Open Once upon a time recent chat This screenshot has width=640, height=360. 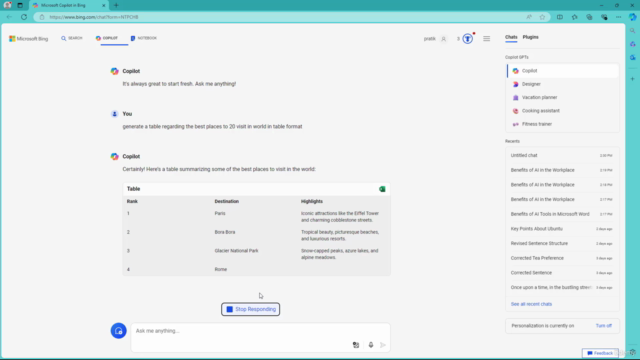click(562, 287)
